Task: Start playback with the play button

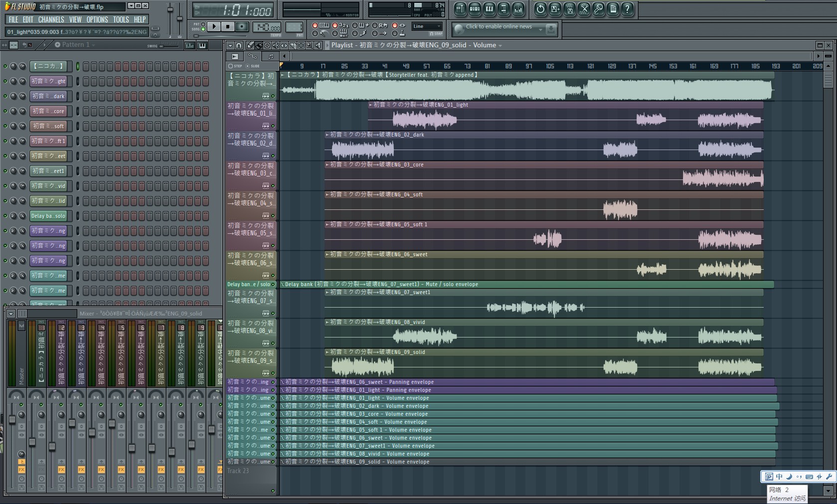Action: [x=213, y=26]
